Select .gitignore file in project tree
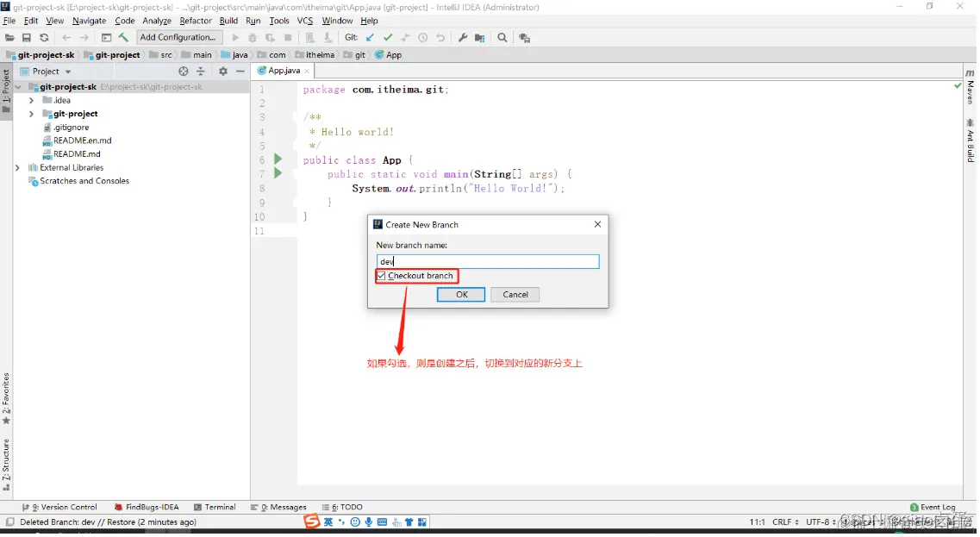 coord(66,127)
